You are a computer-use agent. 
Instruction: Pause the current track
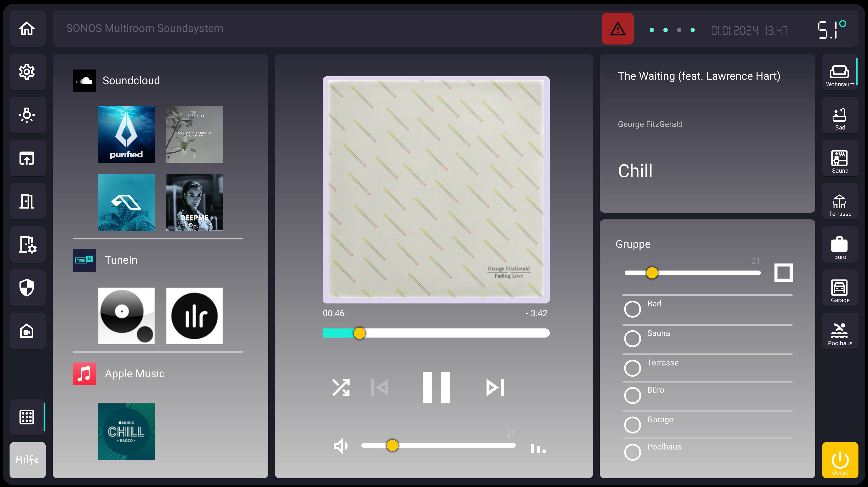436,387
